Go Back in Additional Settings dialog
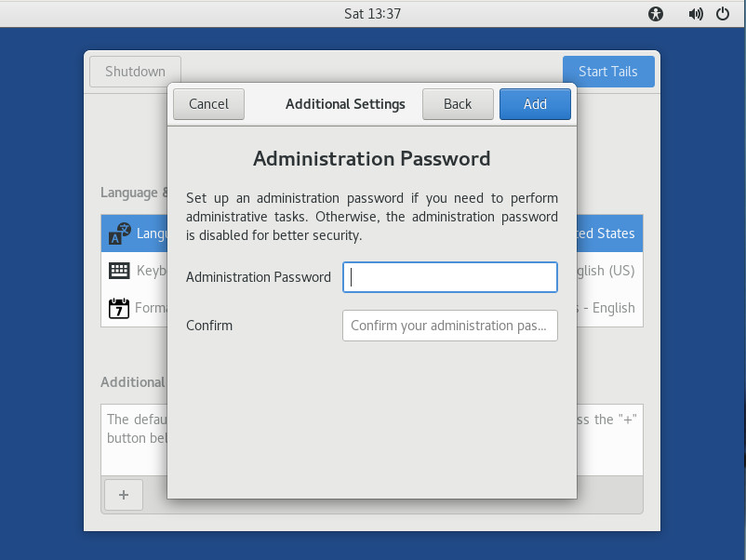746x560 pixels. [x=457, y=104]
